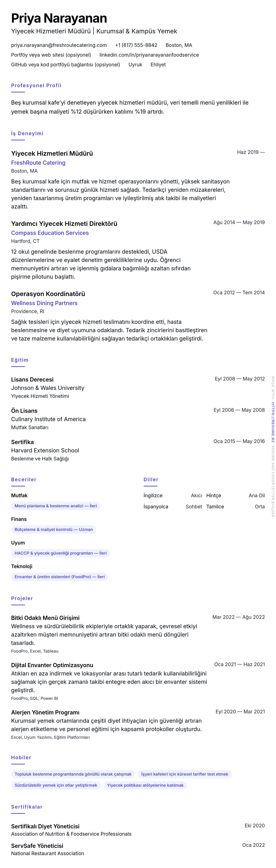Click the Topluluk beslenme programlarında hobby tag

coord(73,774)
